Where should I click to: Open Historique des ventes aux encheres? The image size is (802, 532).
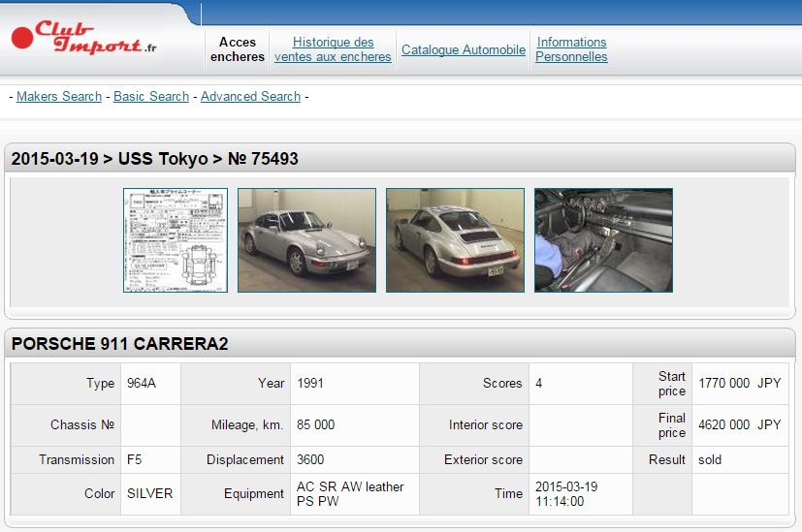click(333, 49)
